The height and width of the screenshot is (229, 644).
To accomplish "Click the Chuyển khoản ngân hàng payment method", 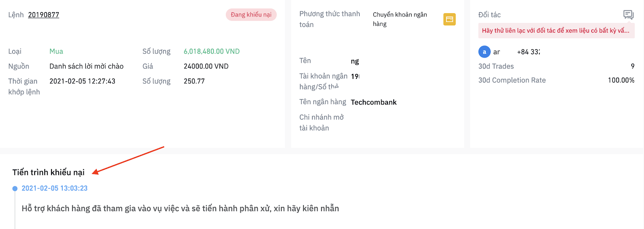I will (x=400, y=19).
